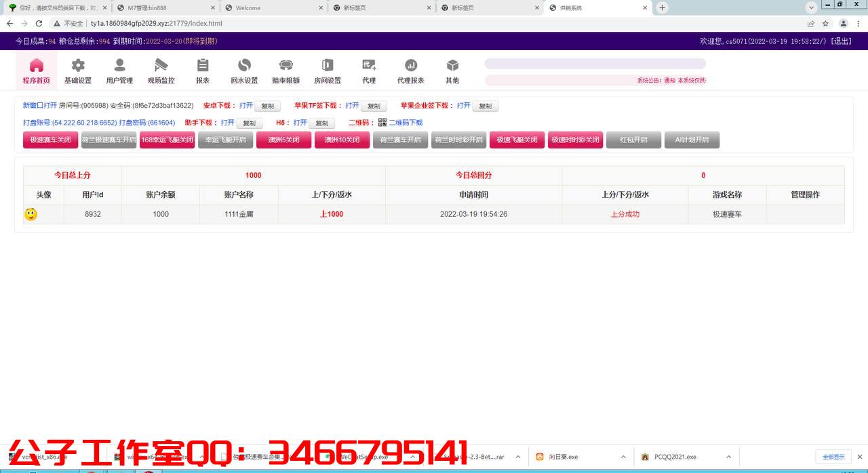The height and width of the screenshot is (473, 868).
Task: Open browser profile avatar icon
Action: click(844, 23)
